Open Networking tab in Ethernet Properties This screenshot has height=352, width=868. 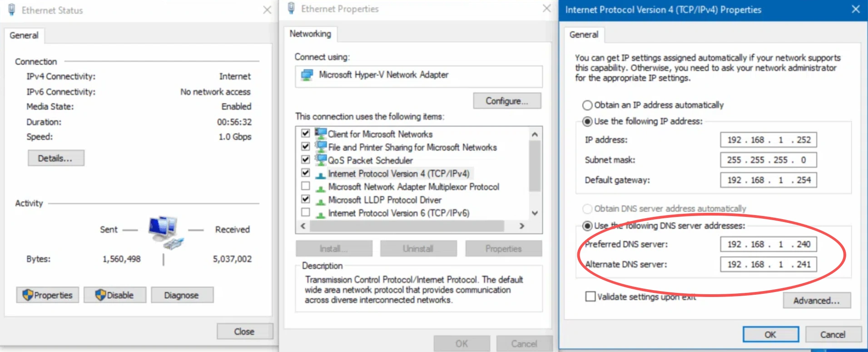click(310, 34)
